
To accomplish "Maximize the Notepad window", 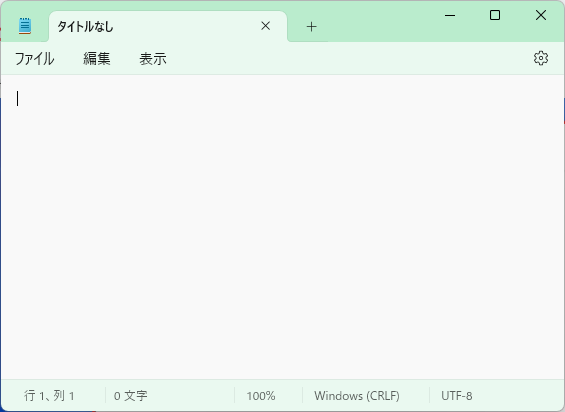I will pyautogui.click(x=495, y=15).
